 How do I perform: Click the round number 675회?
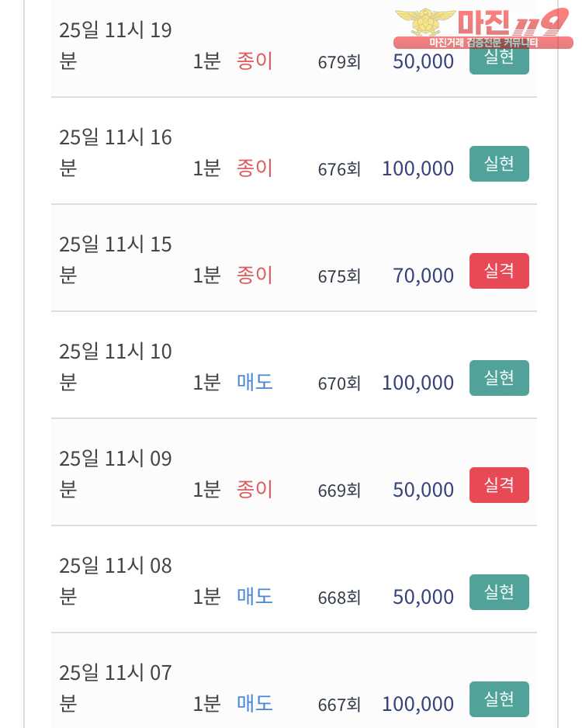[339, 276]
